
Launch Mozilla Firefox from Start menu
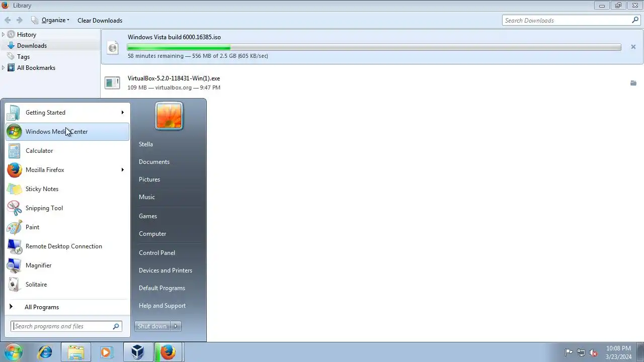(67, 170)
